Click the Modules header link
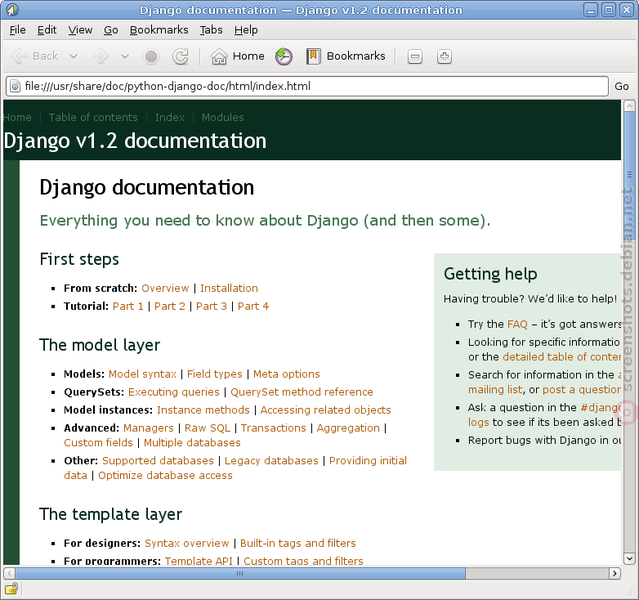This screenshot has width=639, height=600. tap(223, 117)
